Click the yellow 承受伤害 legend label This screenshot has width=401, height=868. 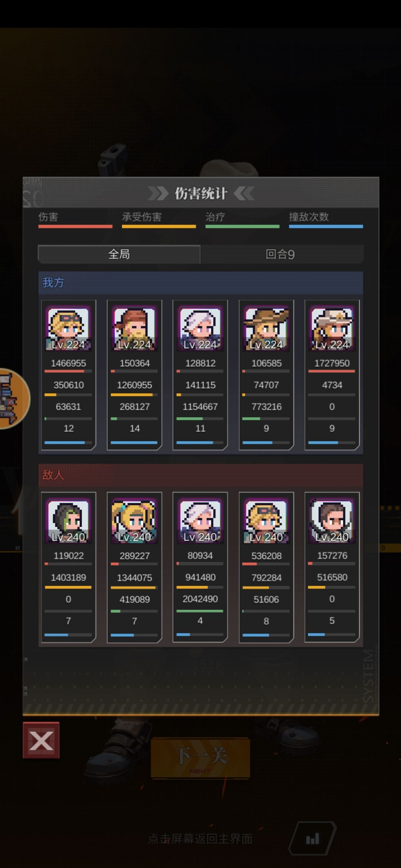tap(142, 217)
